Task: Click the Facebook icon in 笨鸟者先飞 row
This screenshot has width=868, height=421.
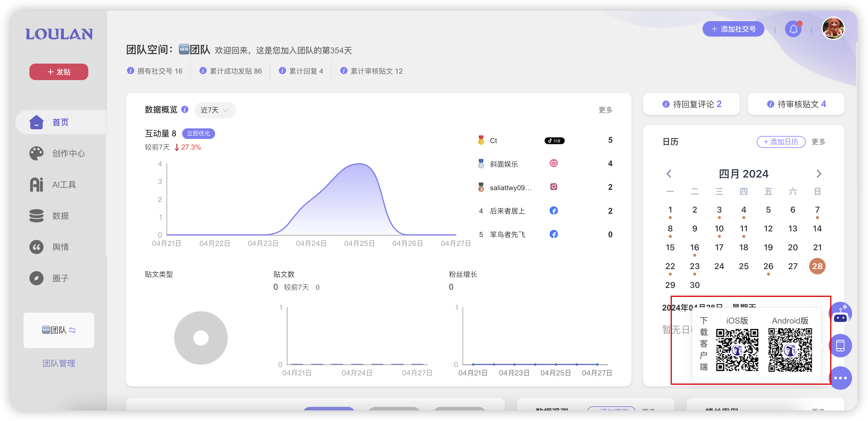Action: tap(554, 234)
